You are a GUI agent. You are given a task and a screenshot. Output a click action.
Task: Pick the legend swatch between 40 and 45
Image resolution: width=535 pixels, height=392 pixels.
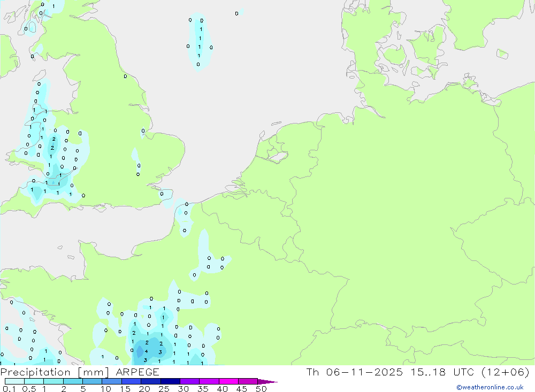coord(228,381)
